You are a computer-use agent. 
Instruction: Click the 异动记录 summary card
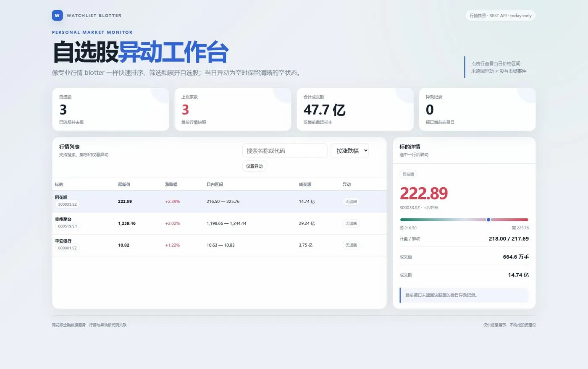(478, 109)
